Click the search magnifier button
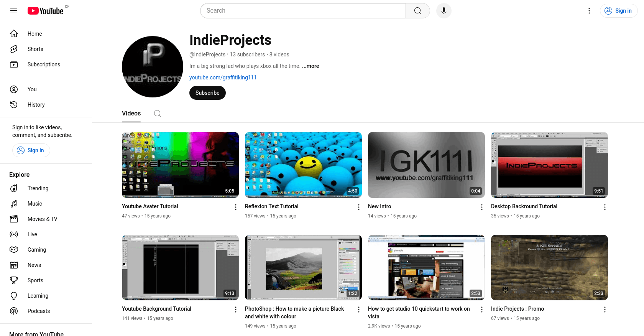The width and height of the screenshot is (644, 336). 418,11
